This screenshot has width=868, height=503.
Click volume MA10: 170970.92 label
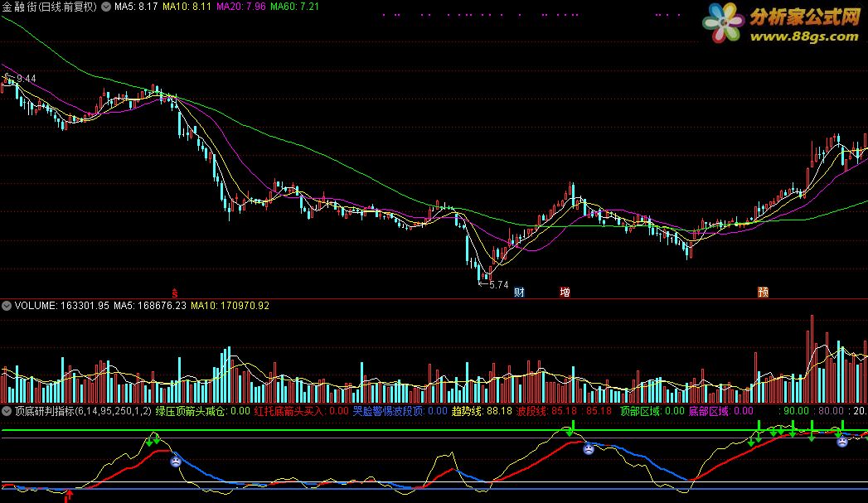click(230, 306)
